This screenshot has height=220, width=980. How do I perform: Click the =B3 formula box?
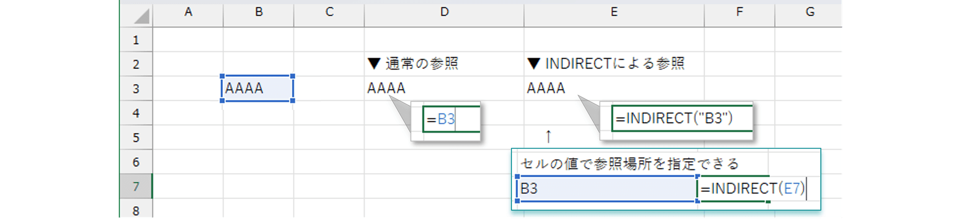tap(452, 119)
